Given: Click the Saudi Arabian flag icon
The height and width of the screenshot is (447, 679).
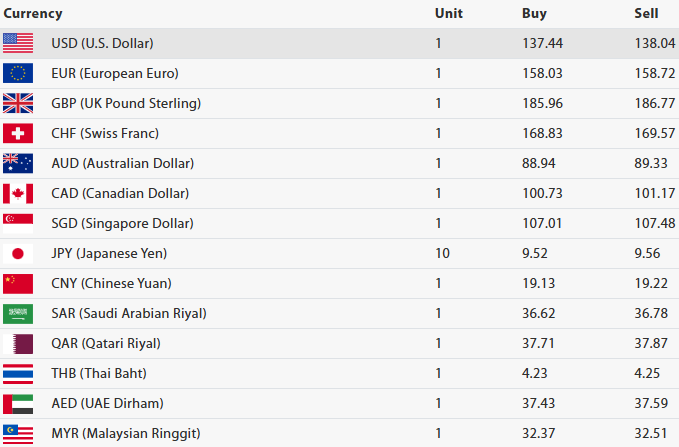Looking at the screenshot, I should pos(18,313).
